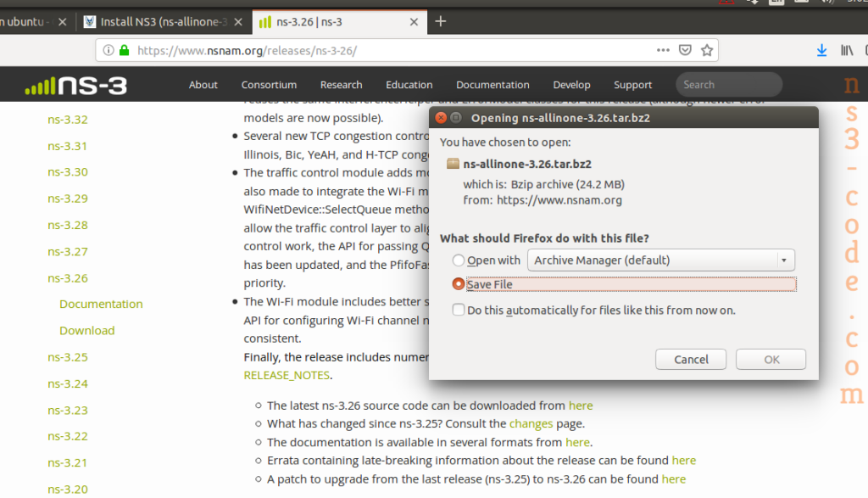Viewport: 868px width, 498px height.
Task: Click the ns-allinone-3.26.tar.bz2 filename text
Action: pyautogui.click(x=527, y=164)
